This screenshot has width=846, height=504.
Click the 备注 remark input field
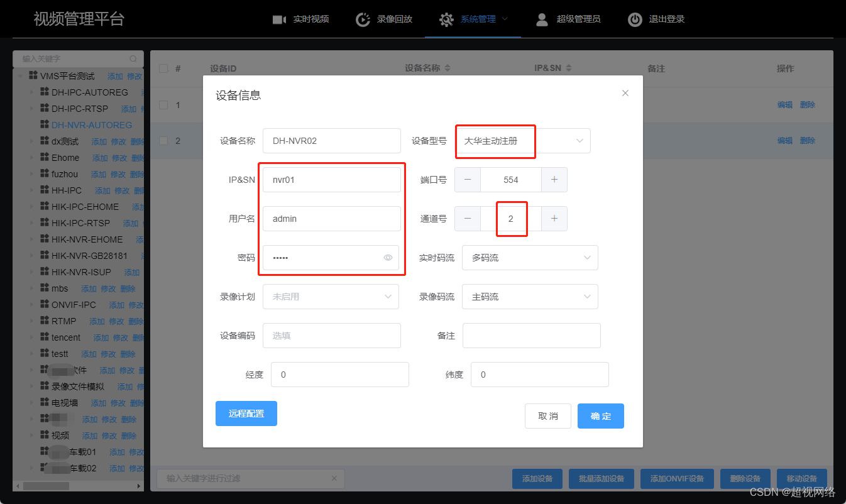pyautogui.click(x=532, y=336)
